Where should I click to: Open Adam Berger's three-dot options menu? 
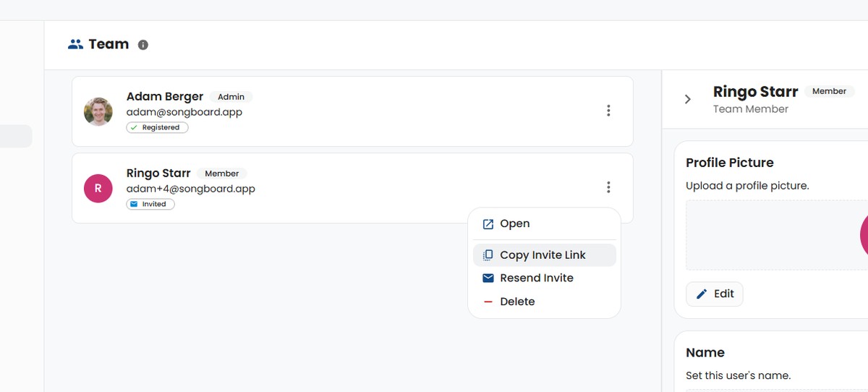coord(608,111)
